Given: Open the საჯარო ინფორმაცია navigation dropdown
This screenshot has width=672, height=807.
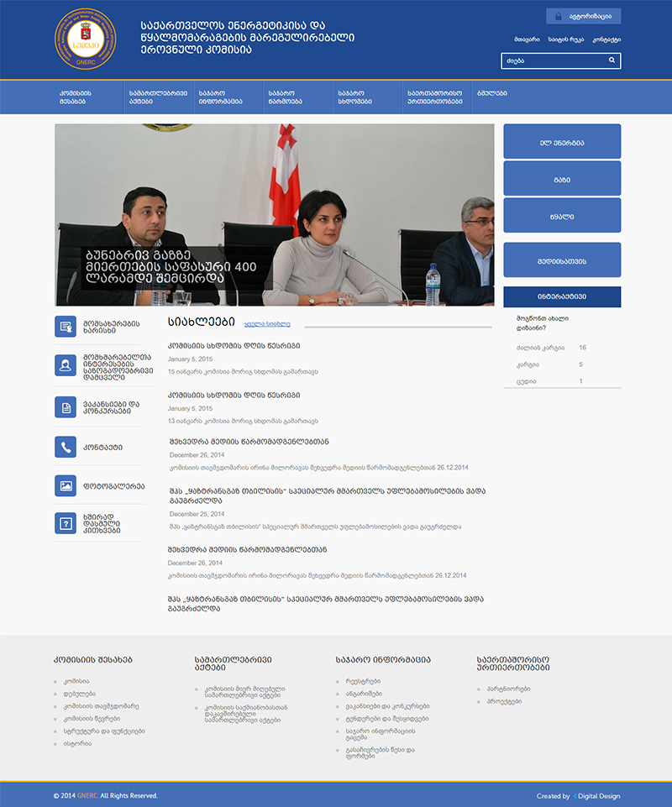Looking at the screenshot, I should [x=220, y=97].
